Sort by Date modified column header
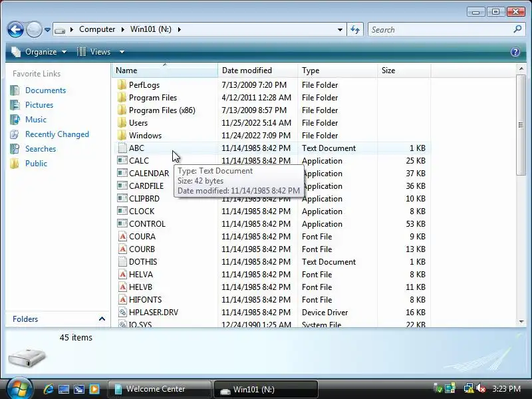 [258, 70]
